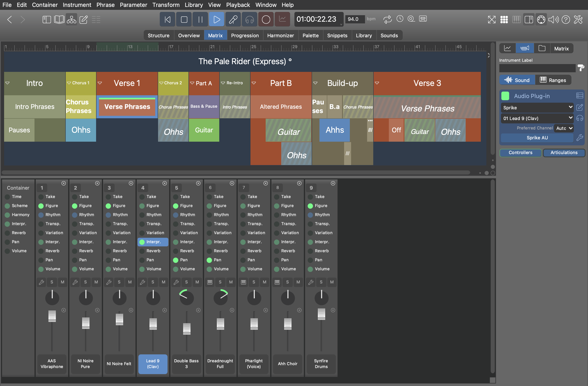Image resolution: width=588 pixels, height=386 pixels.
Task: Open the Preferred Channel Auto dropdown
Action: coord(564,128)
